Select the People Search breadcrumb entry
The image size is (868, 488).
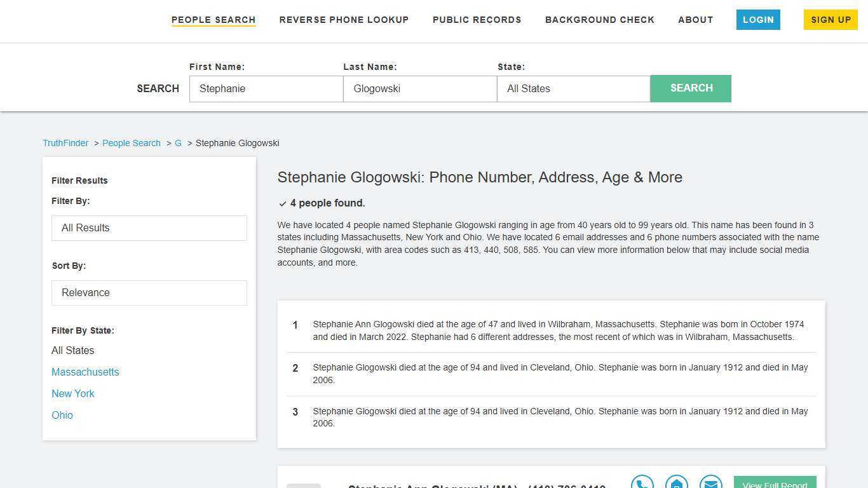131,143
